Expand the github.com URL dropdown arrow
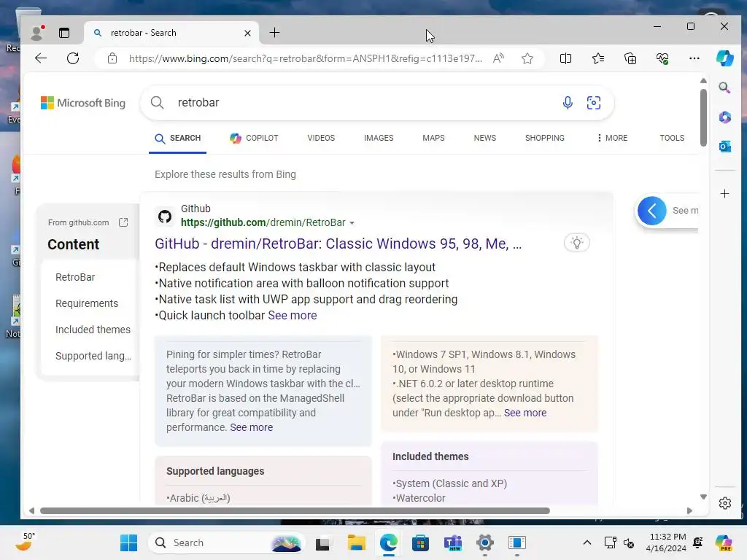This screenshot has height=560, width=747. 352,223
